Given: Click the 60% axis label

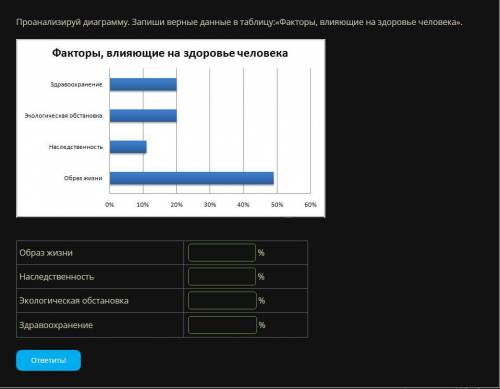Looking at the screenshot, I should coord(310,205).
